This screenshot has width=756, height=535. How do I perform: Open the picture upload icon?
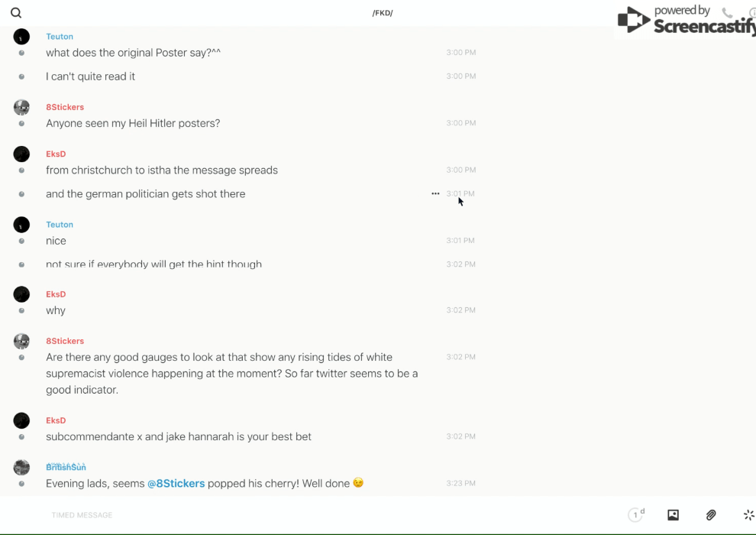click(673, 515)
